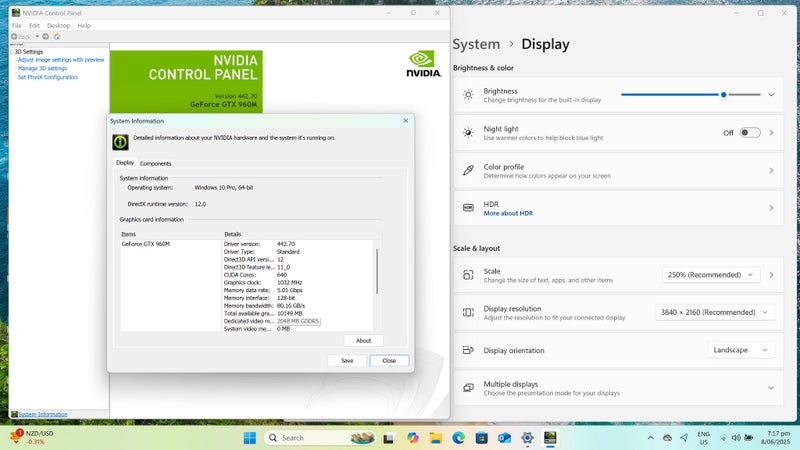Viewport: 800px width, 450px height.
Task: Open the Windows Start menu
Action: (x=249, y=438)
